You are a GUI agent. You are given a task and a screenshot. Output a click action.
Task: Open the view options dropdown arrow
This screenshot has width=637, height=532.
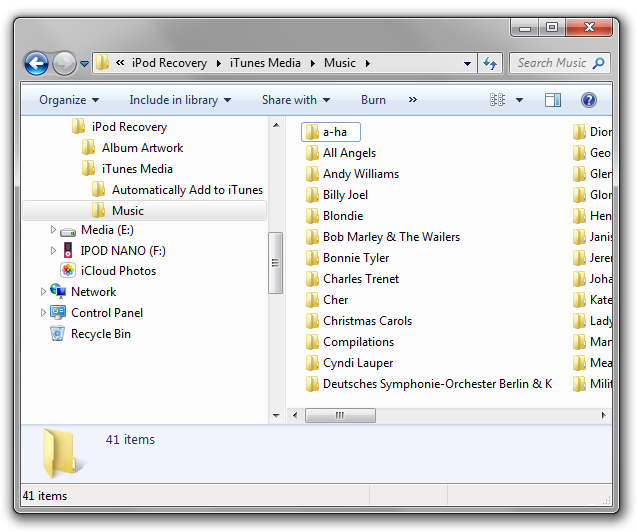point(519,100)
